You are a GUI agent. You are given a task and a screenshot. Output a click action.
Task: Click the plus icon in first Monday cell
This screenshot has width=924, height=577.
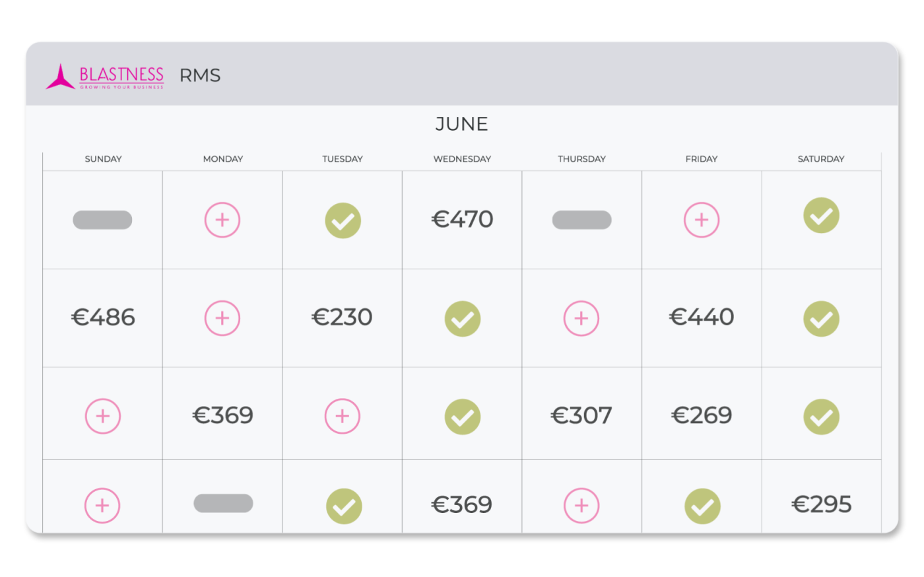click(222, 220)
